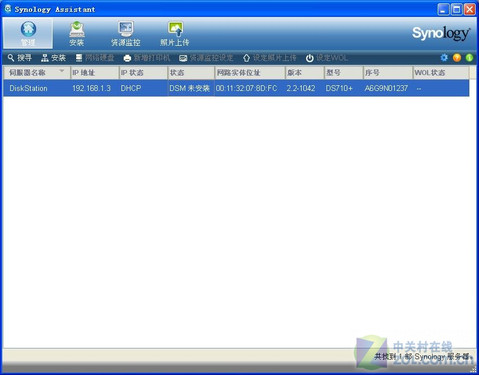Open 资源监控设定 resource monitor settings
This screenshot has height=375, width=479.
206,58
